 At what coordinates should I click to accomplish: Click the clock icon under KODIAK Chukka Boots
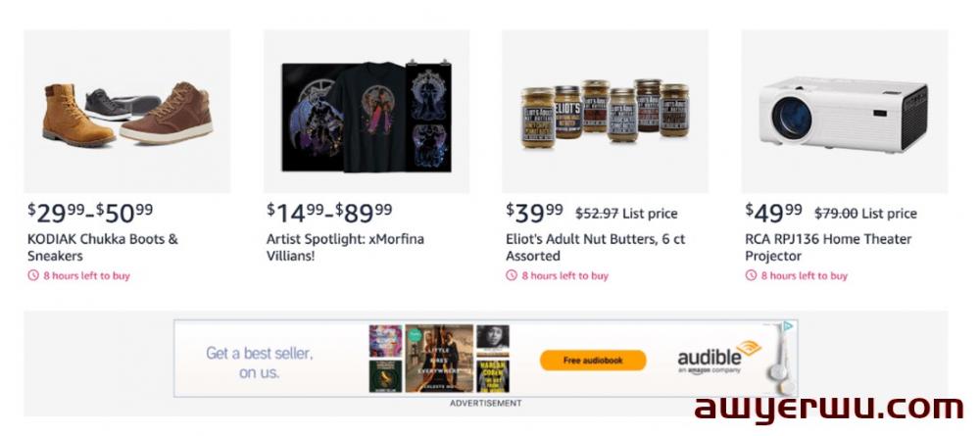pyautogui.click(x=32, y=275)
